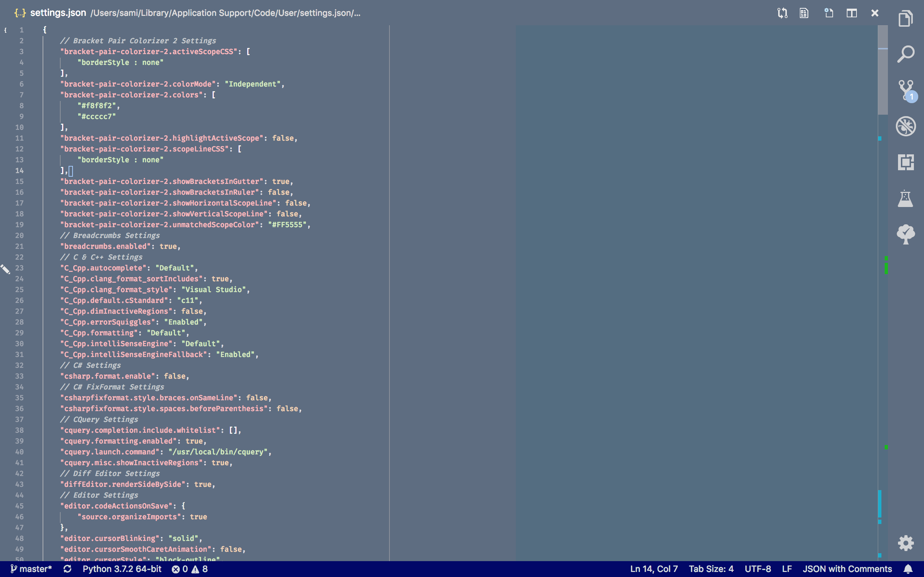Open the Test Explorer beaker icon
The width and height of the screenshot is (924, 577).
pyautogui.click(x=906, y=198)
